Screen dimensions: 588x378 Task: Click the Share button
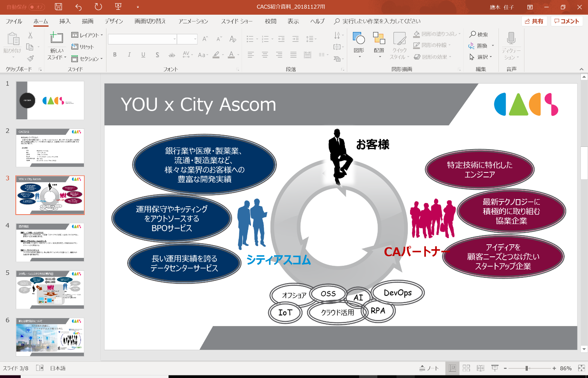534,21
